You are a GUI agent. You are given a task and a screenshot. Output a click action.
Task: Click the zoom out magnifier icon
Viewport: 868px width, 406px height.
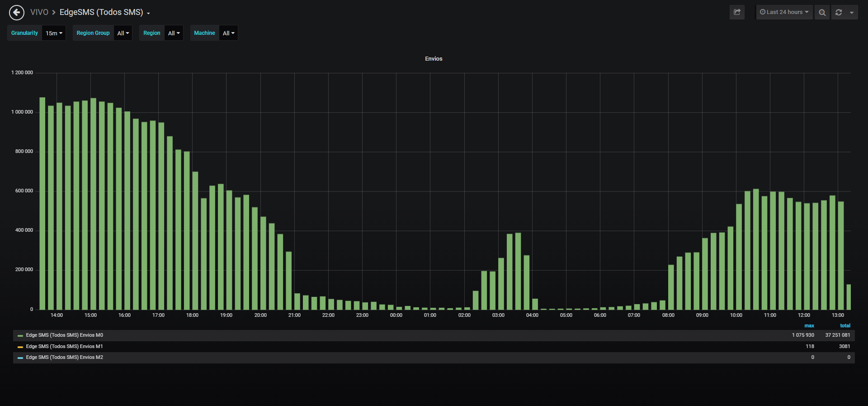(x=822, y=12)
